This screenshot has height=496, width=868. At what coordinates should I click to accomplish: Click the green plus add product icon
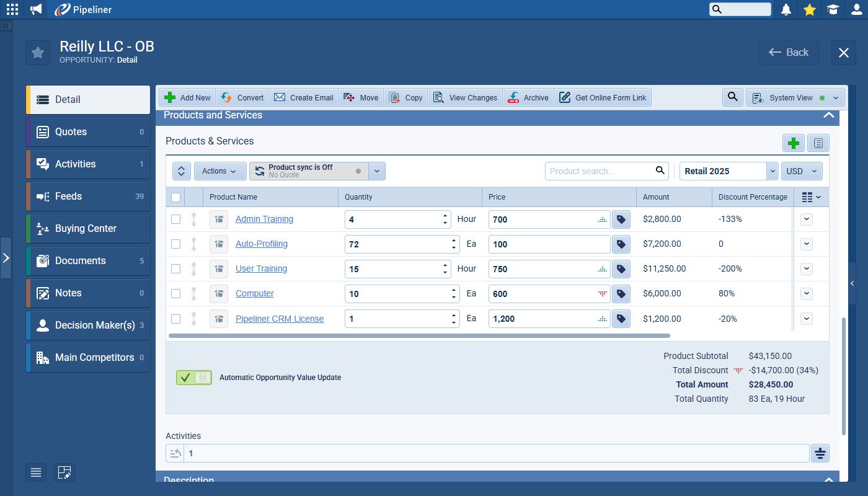point(793,143)
